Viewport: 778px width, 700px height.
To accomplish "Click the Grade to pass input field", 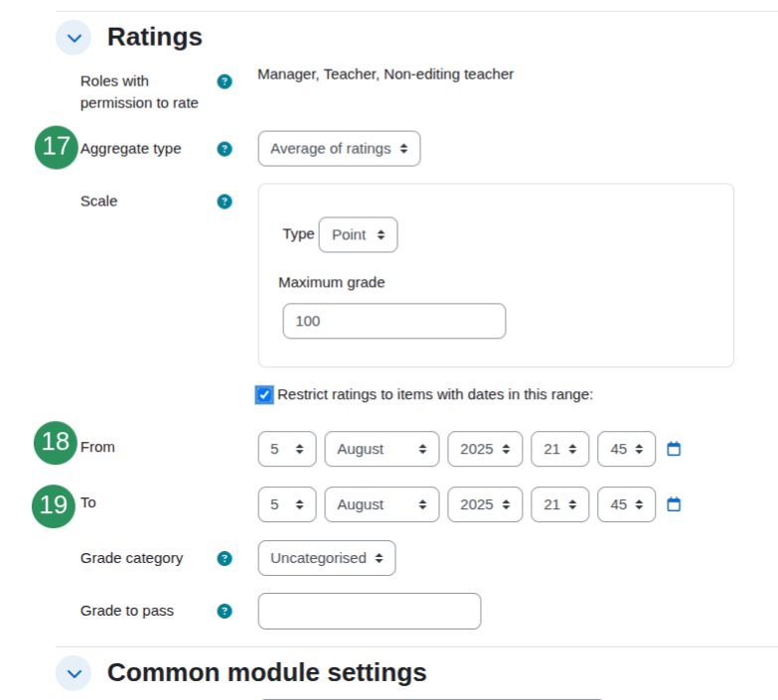I will (x=370, y=612).
